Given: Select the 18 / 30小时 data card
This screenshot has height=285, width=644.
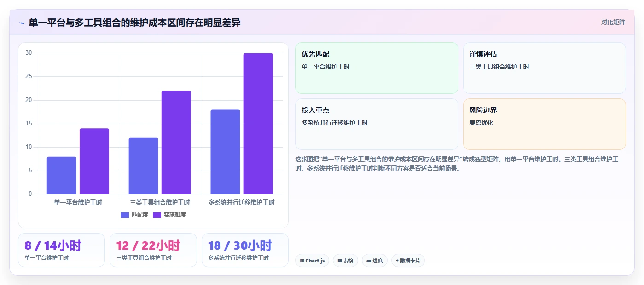Looking at the screenshot, I should pos(245,250).
